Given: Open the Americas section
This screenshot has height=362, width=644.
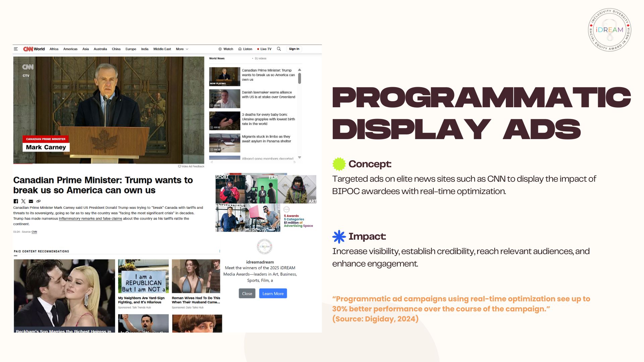Looking at the screenshot, I should 70,49.
